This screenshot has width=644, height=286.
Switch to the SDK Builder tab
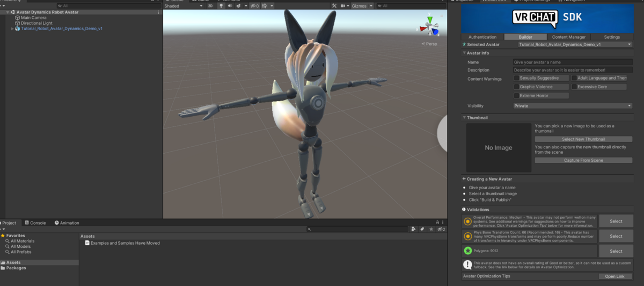[x=525, y=37]
